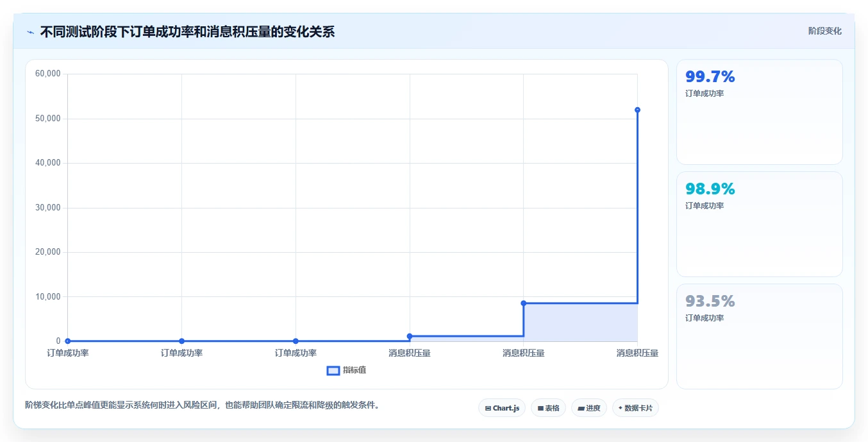
Task: Click the data point just above zero
Action: 410,336
